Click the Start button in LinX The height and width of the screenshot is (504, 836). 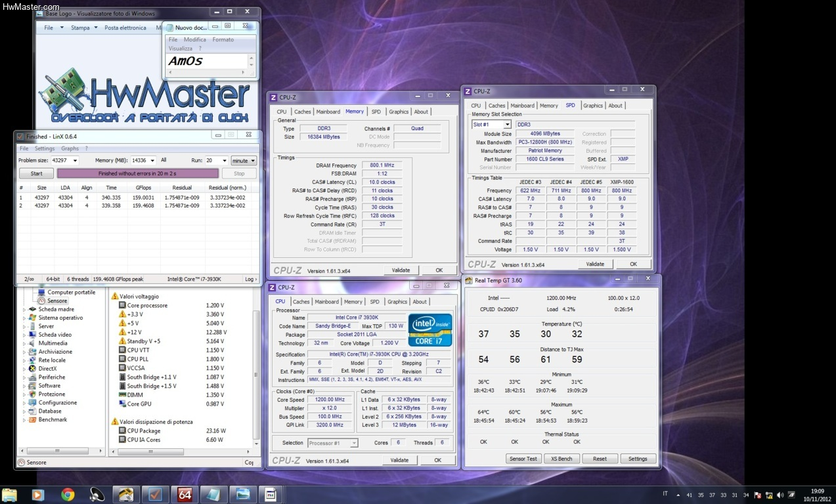[x=36, y=173]
